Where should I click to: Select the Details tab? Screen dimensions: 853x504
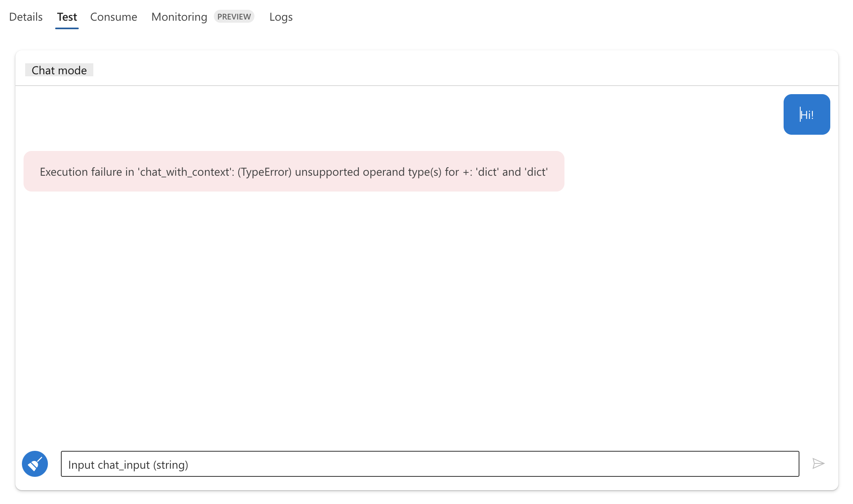[x=26, y=17]
